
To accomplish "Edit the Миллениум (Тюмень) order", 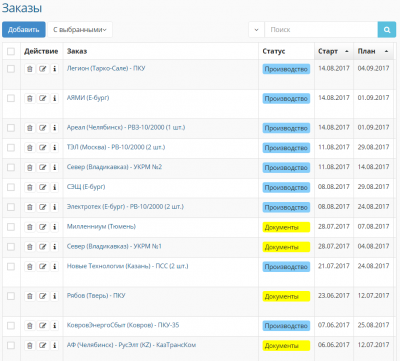I will [x=42, y=227].
